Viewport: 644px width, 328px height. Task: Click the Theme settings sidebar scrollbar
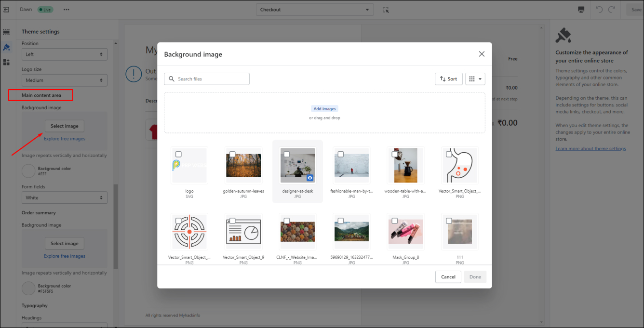(116, 226)
